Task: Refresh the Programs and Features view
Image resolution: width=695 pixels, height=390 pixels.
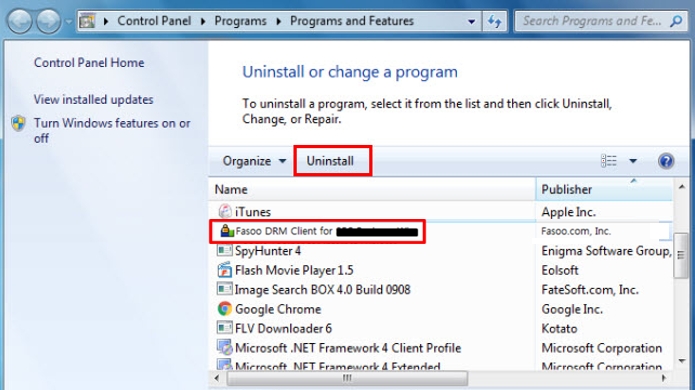Action: [x=495, y=21]
